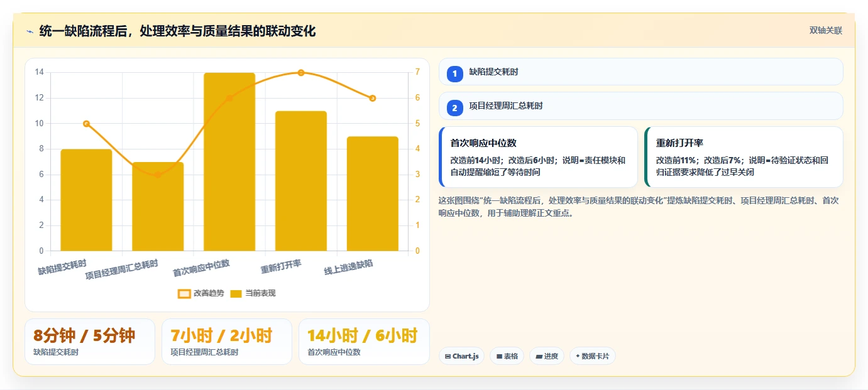Screen dimensions: 868x390
Task: Click the description paragraph starting 这张图围绕
Action: click(638, 207)
